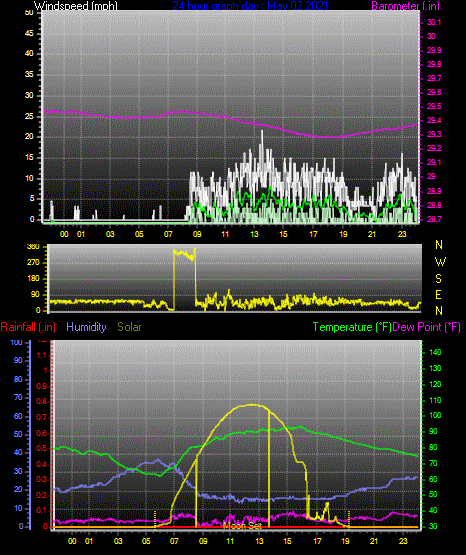Click the blue humidity axis value '100'
Screen dimensions: 466x555
(17, 343)
